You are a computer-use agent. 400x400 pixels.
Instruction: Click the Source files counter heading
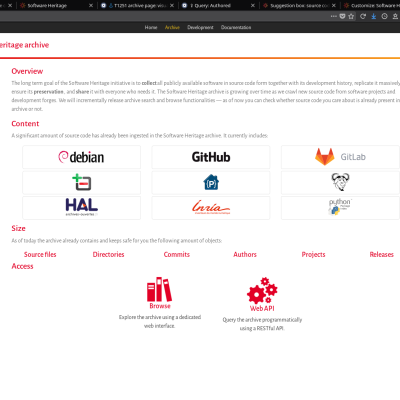(x=40, y=254)
